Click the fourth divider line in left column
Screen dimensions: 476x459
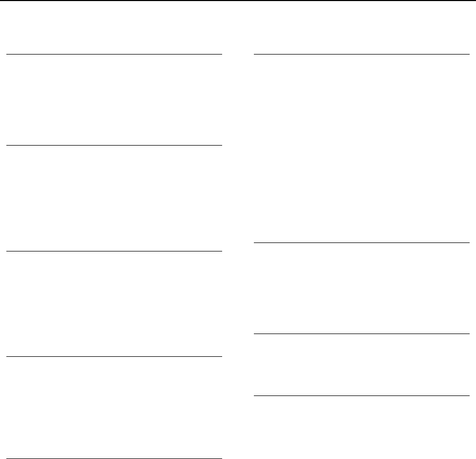[114, 357]
